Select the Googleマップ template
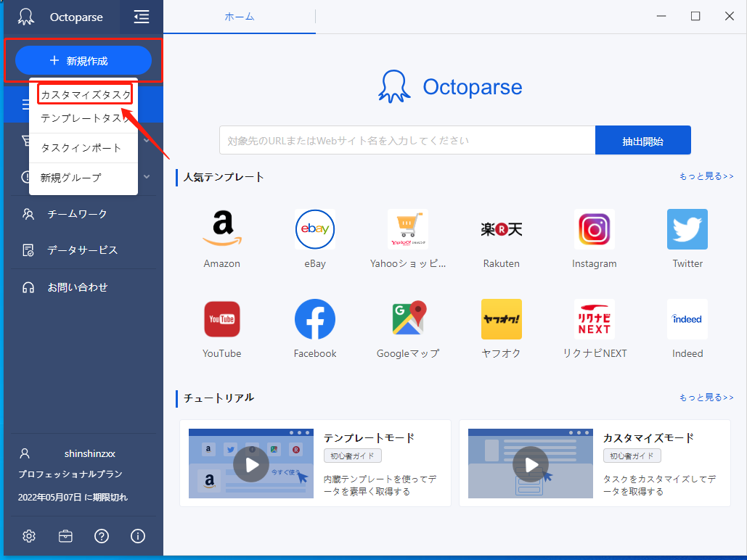The height and width of the screenshot is (560, 747). [407, 319]
